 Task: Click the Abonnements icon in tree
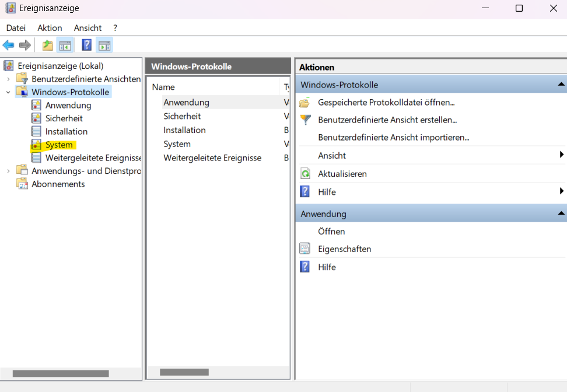(22, 183)
